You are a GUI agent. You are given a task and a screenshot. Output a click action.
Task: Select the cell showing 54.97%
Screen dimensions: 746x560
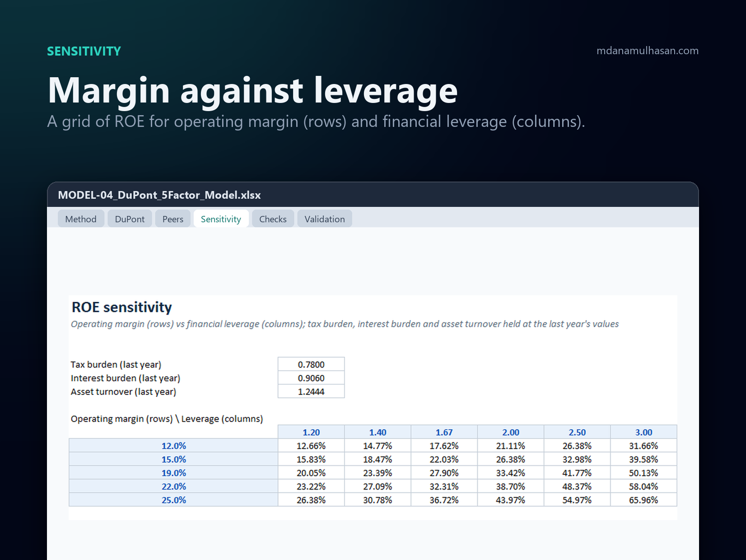[577, 500]
